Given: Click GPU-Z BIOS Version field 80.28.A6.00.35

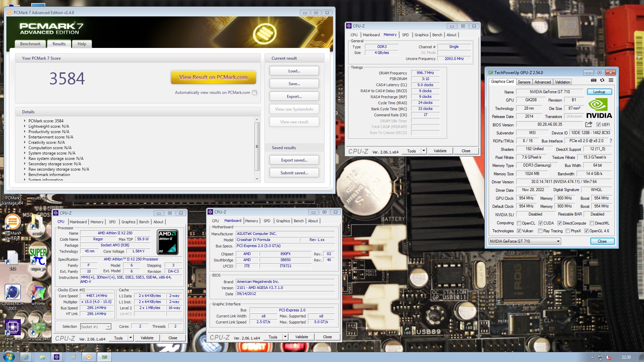Looking at the screenshot, I should tap(550, 124).
